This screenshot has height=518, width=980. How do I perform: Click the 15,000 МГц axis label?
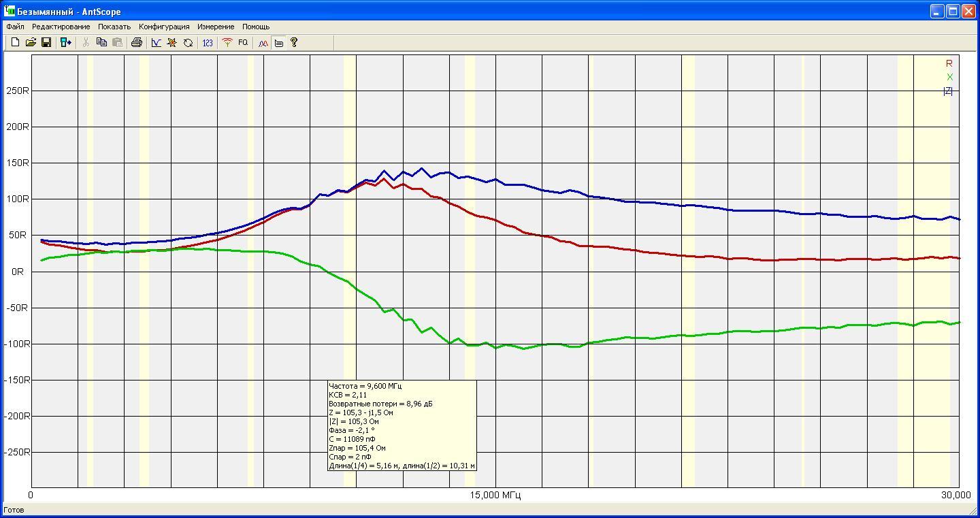tap(495, 495)
